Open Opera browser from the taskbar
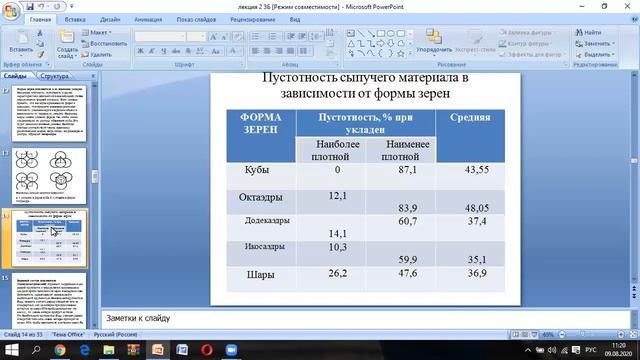Image resolution: width=640 pixels, height=360 pixels. (207, 350)
